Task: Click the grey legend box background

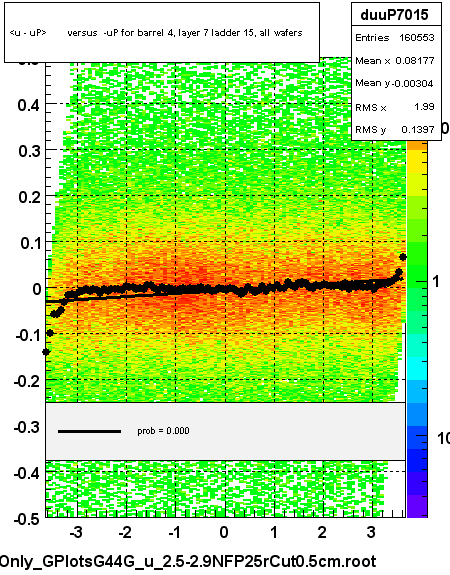Action: pyautogui.click(x=225, y=431)
